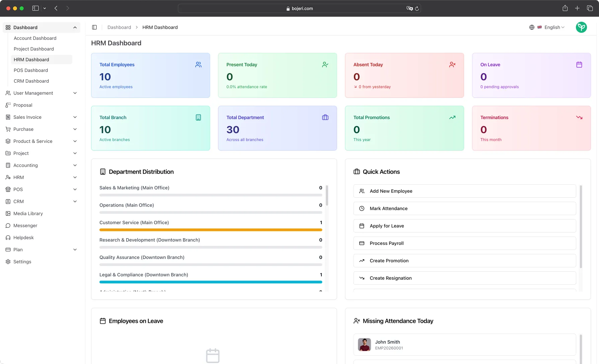
Task: Click the Messenger icon in the sidebar
Action: point(8,225)
